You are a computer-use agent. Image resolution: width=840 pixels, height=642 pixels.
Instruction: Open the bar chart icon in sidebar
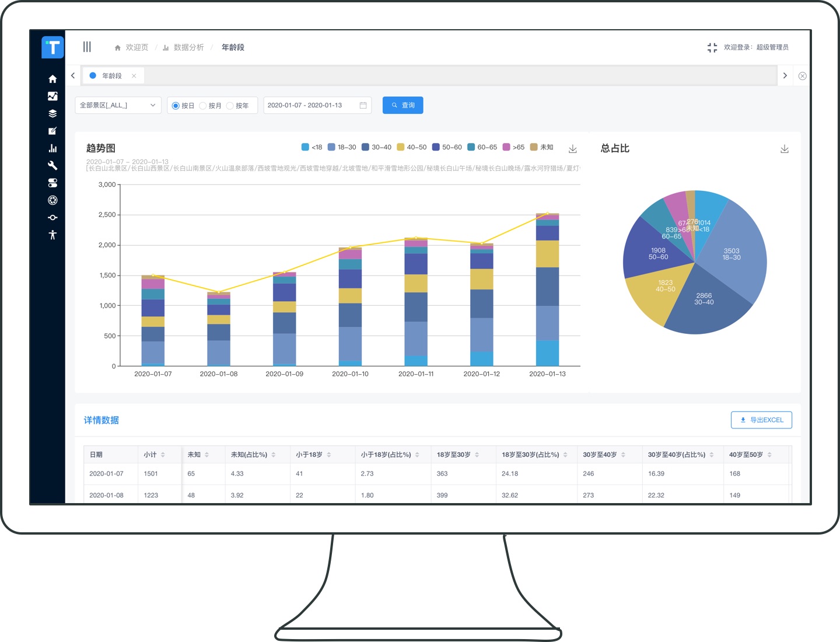52,148
